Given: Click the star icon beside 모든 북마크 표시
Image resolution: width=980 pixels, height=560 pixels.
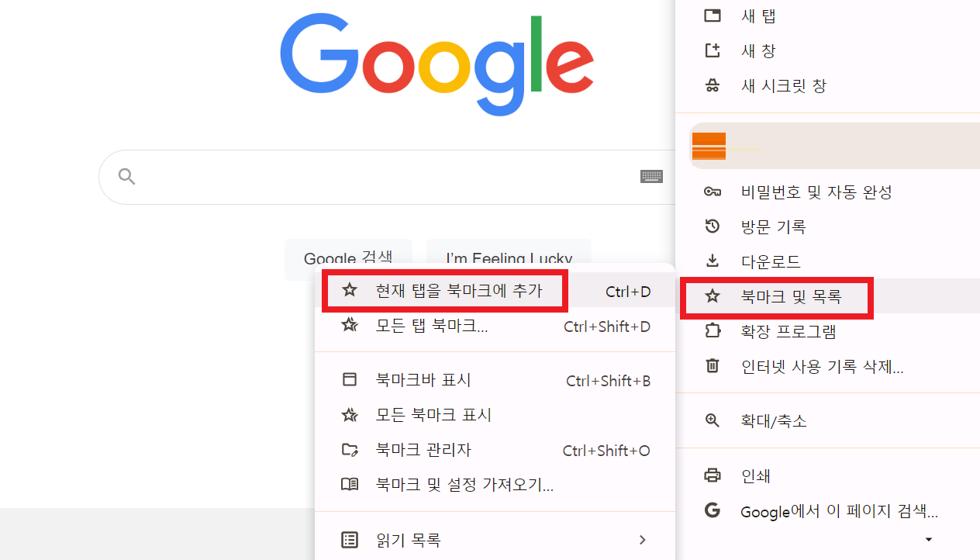Looking at the screenshot, I should coord(350,415).
